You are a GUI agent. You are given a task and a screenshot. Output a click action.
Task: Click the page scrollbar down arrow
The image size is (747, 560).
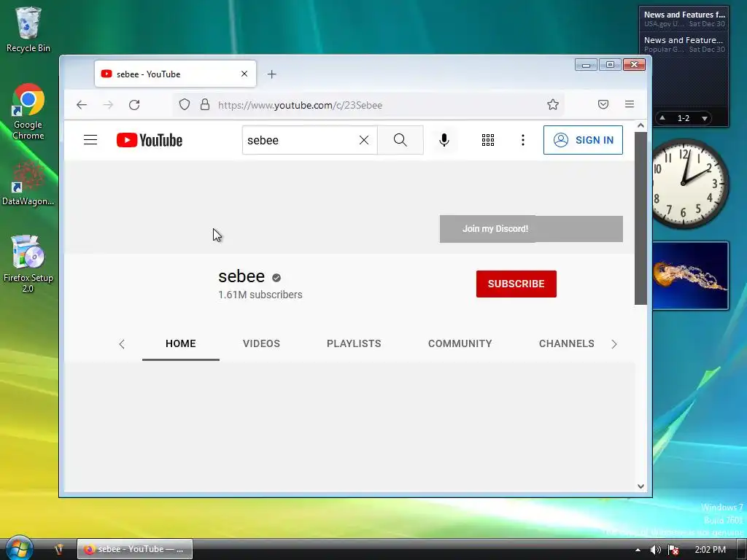click(640, 486)
